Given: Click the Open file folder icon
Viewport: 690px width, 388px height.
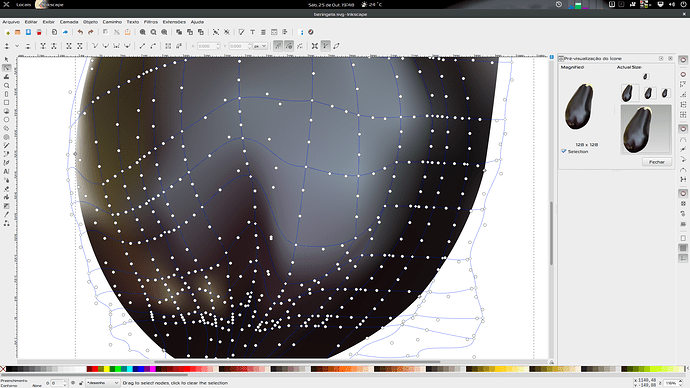Looking at the screenshot, I should click(18, 32).
